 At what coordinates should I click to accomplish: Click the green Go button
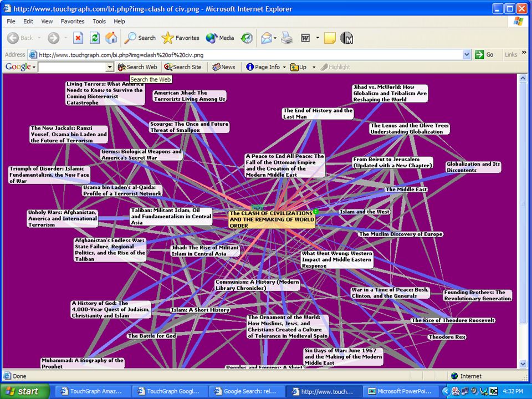click(x=484, y=55)
